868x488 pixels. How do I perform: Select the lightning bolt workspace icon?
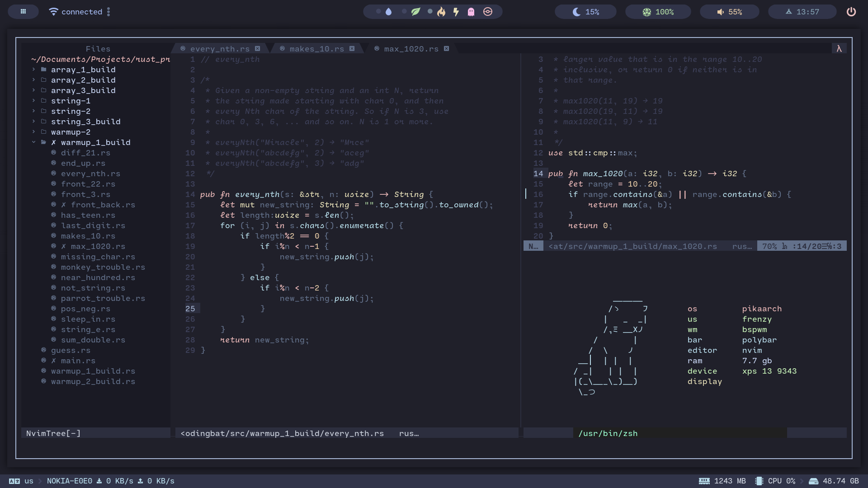[x=456, y=12]
